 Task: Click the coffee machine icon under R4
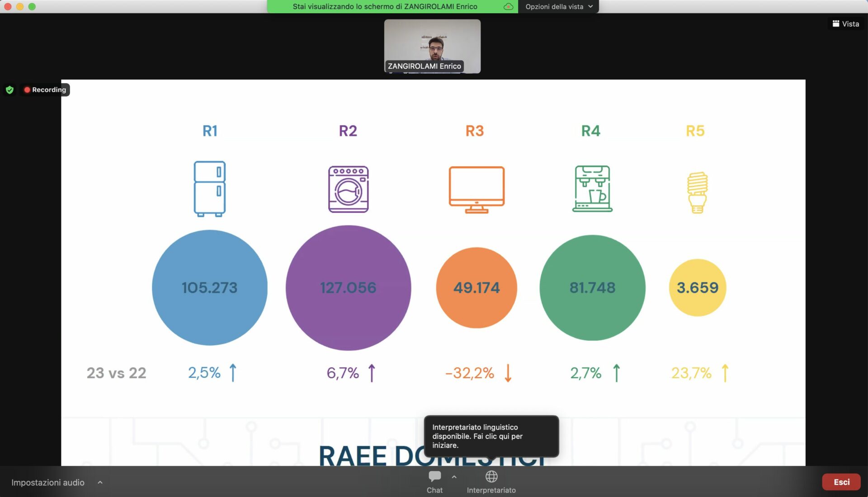coord(592,189)
